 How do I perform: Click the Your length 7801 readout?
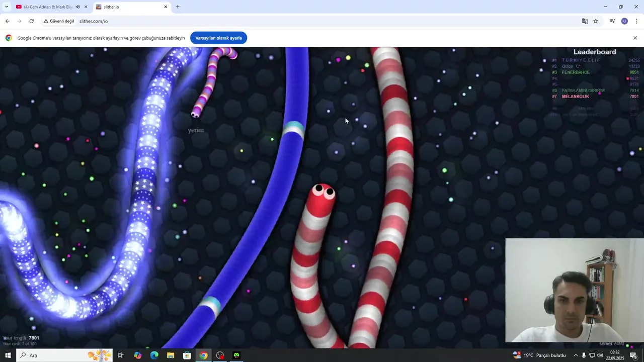[x=21, y=338]
